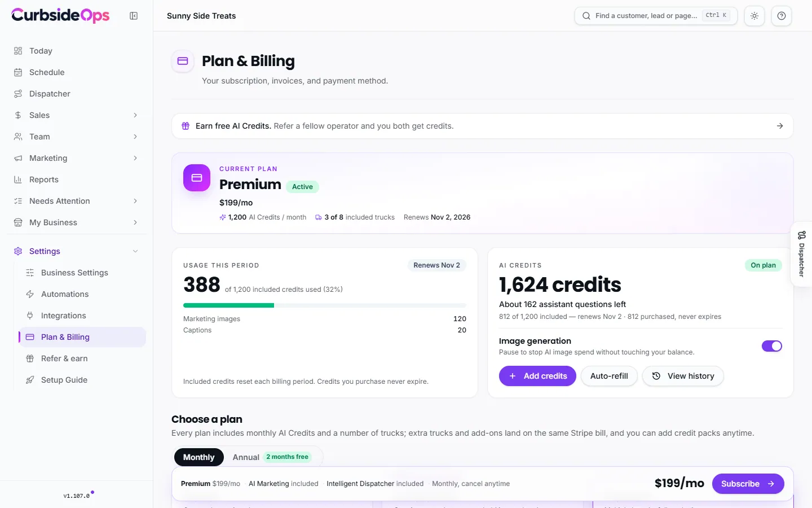
Task: Select Monthly billing option
Action: (x=198, y=457)
